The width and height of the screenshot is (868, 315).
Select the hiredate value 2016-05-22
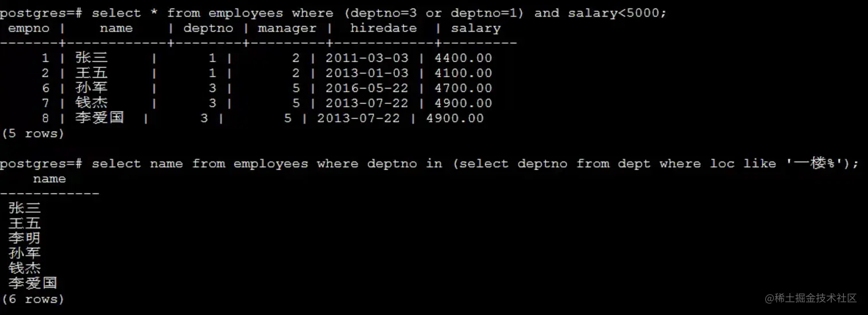pyautogui.click(x=367, y=88)
